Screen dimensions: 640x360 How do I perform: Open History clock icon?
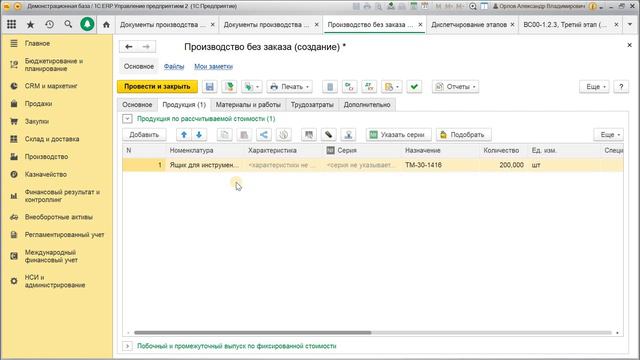(49, 24)
